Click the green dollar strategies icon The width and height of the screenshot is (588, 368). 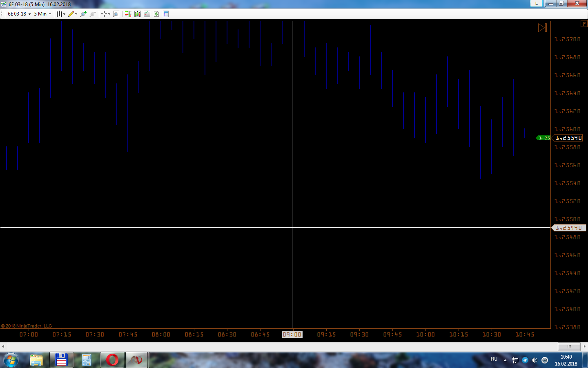156,14
